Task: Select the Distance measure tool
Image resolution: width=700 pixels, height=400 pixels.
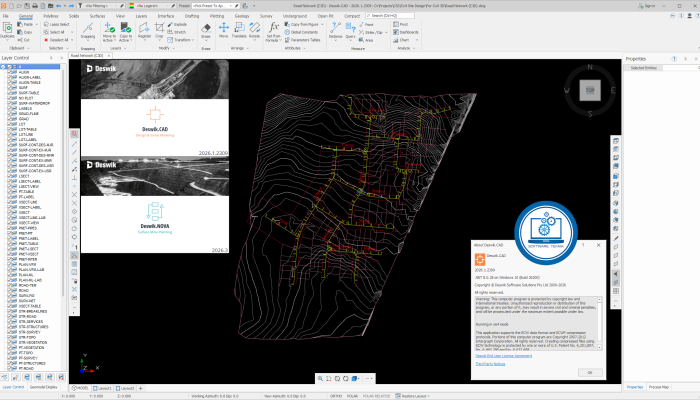Action: (x=336, y=31)
